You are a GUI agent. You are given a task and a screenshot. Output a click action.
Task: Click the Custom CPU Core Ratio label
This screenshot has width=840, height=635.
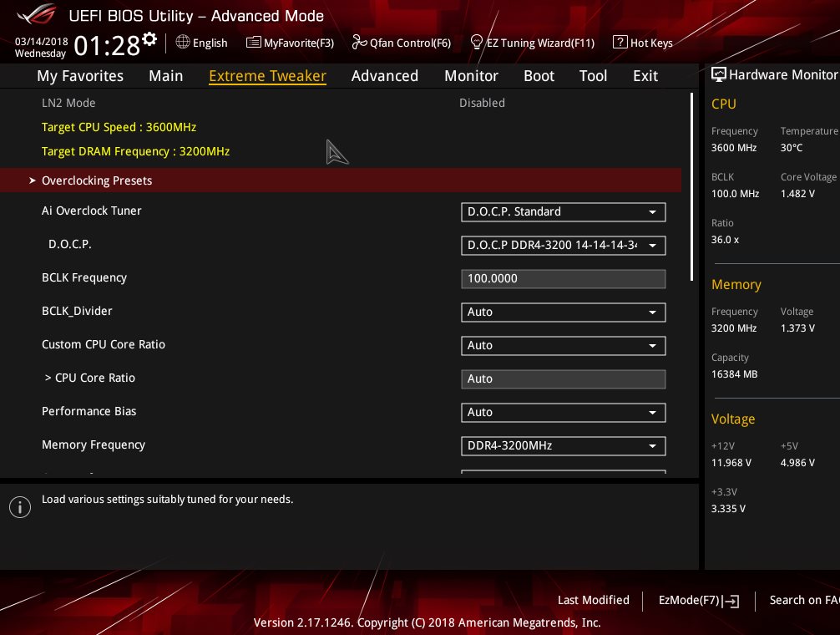tap(104, 344)
